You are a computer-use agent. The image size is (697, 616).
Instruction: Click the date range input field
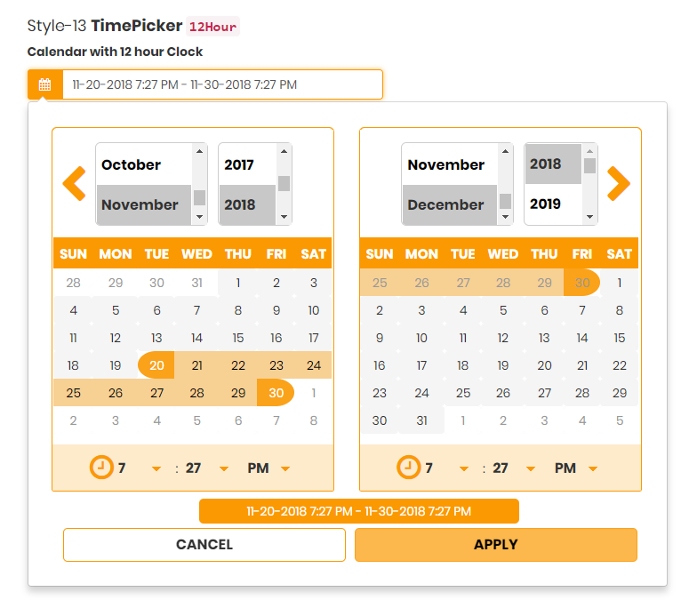pyautogui.click(x=222, y=84)
